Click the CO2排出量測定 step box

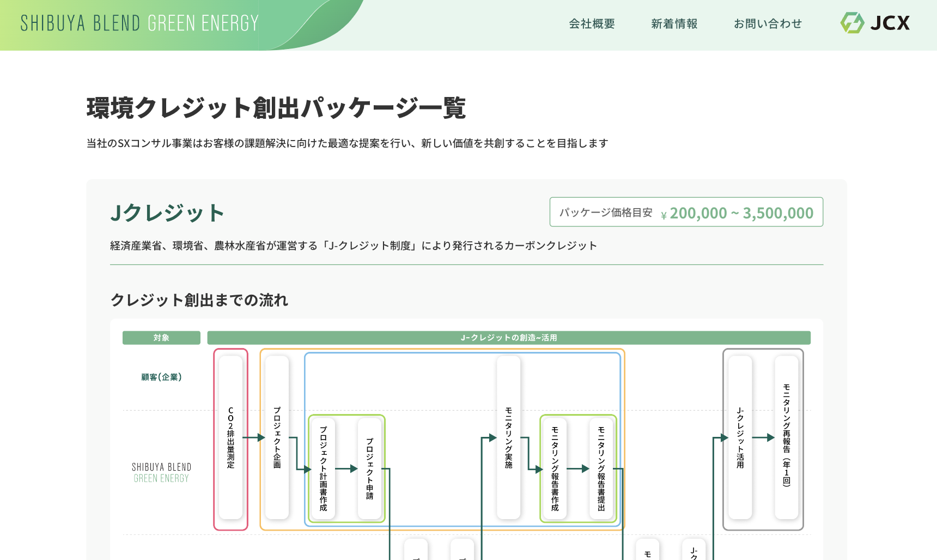[x=230, y=437]
